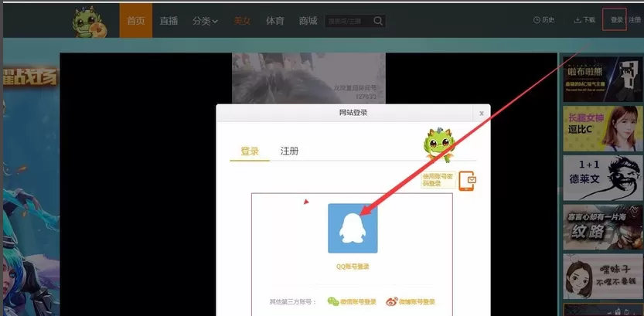Screen dimensions: 644x316
Task: Open the 美女 channel
Action: (242, 21)
